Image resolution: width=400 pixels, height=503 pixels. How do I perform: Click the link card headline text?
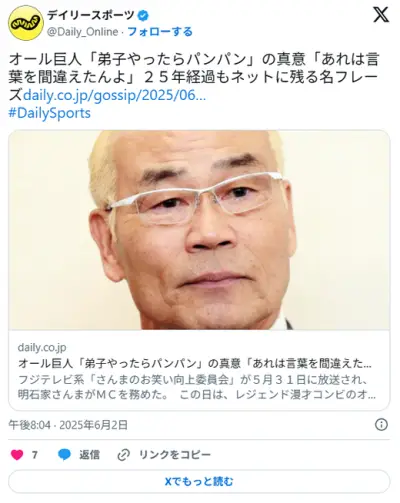[195, 363]
